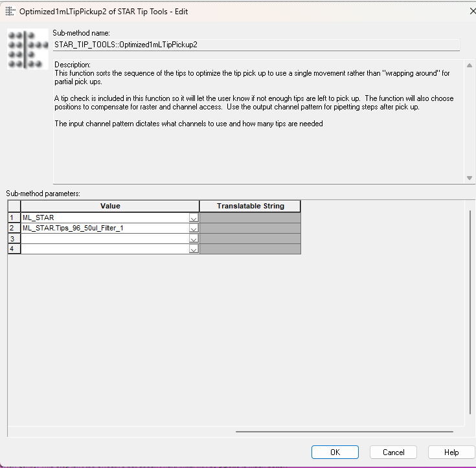Click the description scrollbar down arrow
This screenshot has height=468, width=476.
tap(470, 178)
